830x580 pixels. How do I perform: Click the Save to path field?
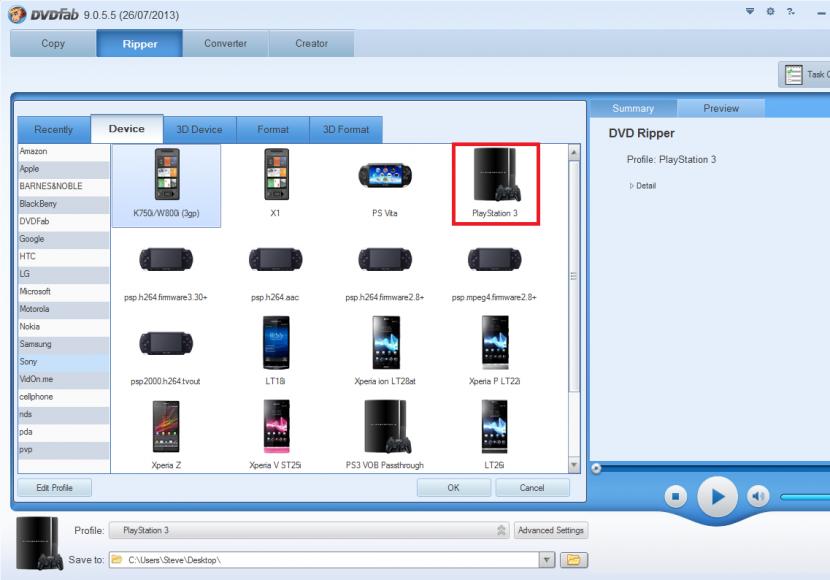pos(324,560)
